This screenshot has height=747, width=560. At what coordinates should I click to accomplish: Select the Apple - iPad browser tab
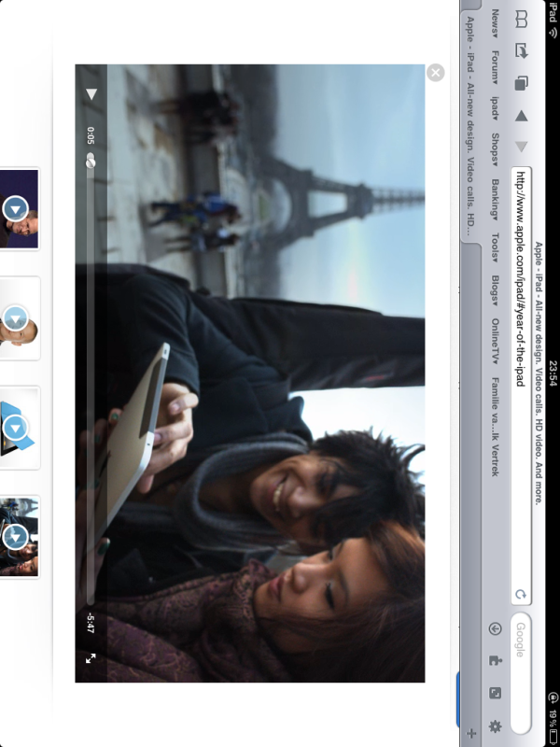[471, 125]
